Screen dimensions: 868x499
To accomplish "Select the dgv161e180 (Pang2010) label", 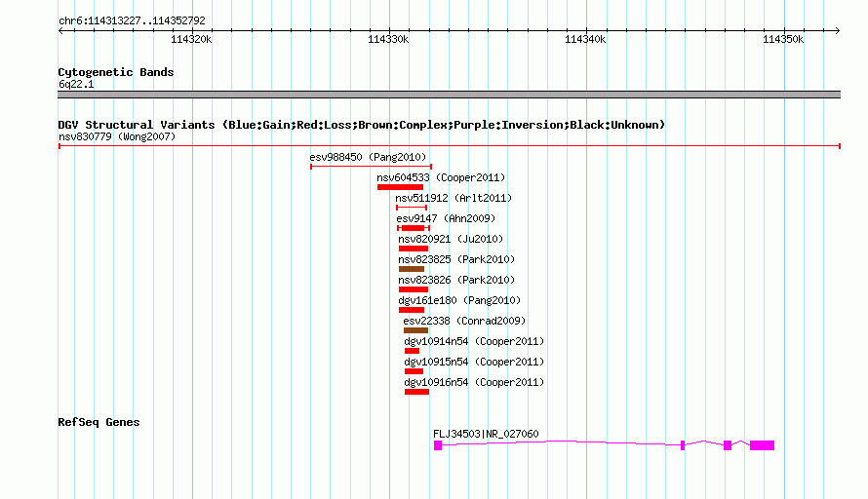I will coord(459,300).
